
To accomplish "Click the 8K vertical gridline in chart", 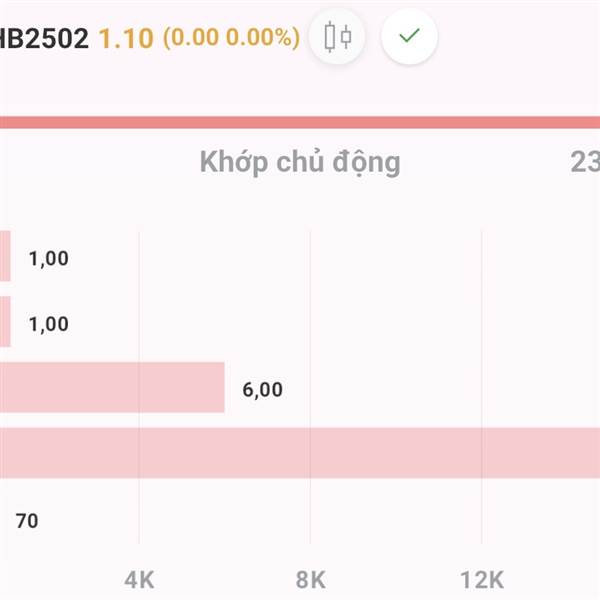I will pyautogui.click(x=310, y=387).
